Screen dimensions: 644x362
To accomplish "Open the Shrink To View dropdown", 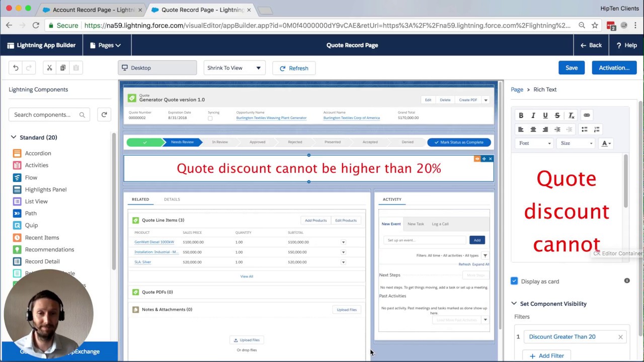I will 234,68.
